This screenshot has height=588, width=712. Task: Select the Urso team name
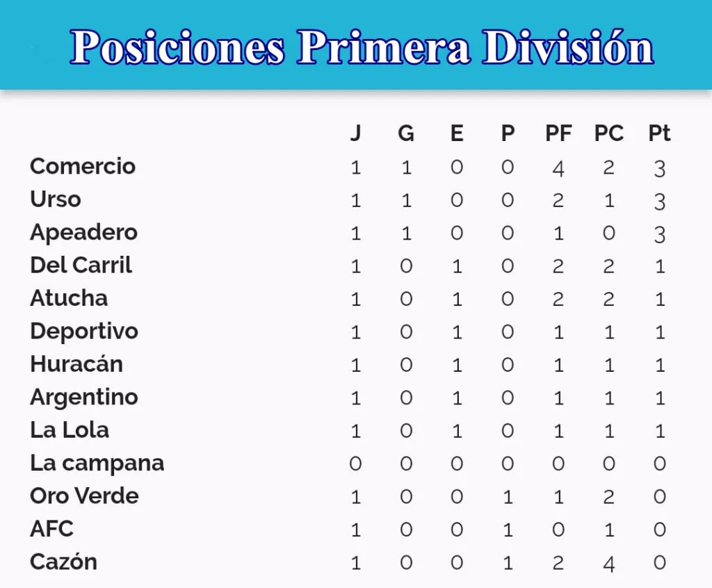click(56, 199)
